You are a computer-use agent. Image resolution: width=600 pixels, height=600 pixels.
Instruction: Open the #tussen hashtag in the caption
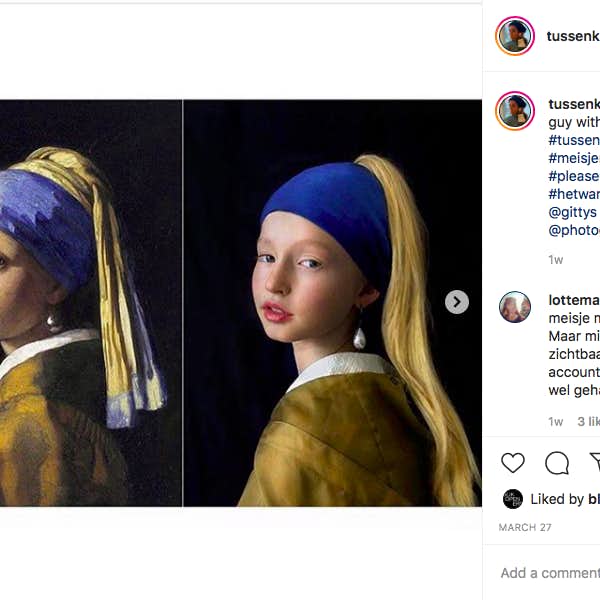(x=574, y=140)
